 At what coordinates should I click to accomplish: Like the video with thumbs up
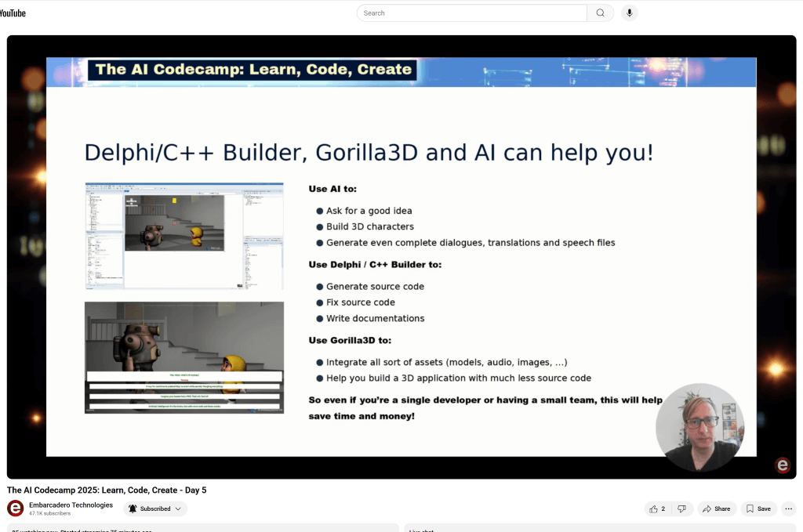(x=657, y=509)
